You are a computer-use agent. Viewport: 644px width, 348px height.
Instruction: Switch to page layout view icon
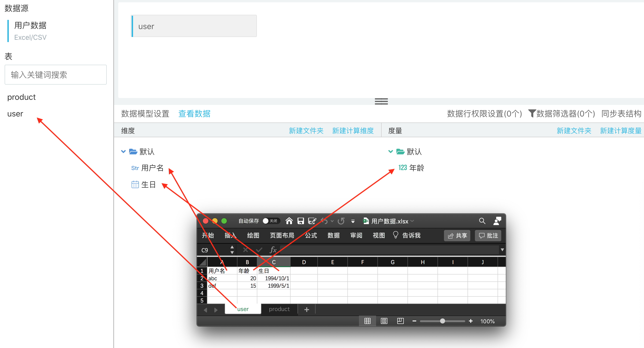[384, 321]
